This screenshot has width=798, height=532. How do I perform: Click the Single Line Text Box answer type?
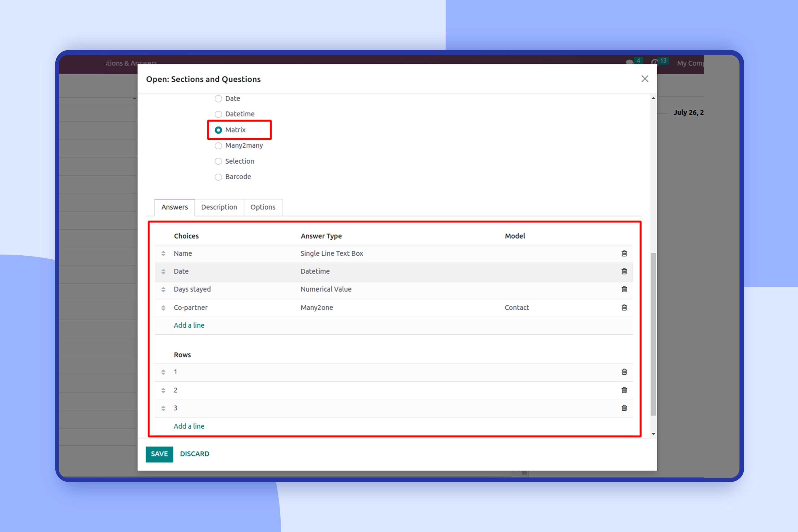[x=331, y=253]
